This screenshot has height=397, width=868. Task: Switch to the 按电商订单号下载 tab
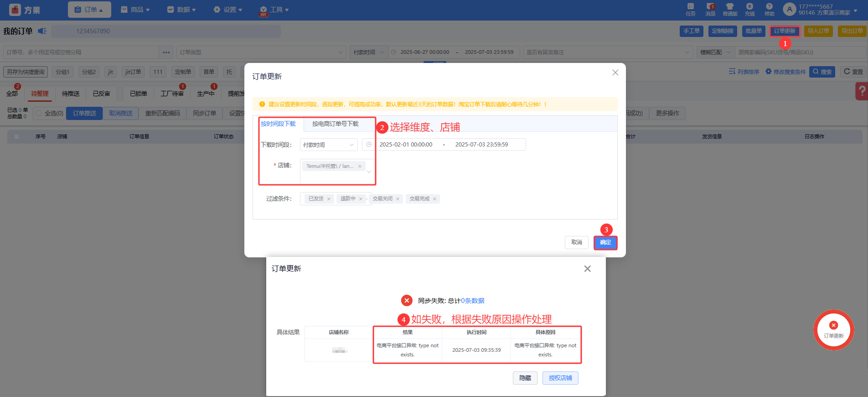coord(335,124)
